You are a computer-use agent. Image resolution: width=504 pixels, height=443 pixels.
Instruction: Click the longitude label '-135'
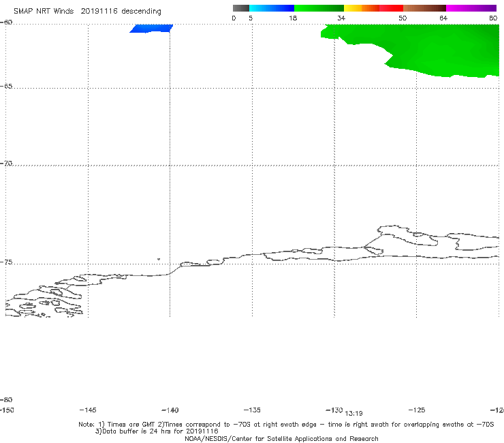(x=252, y=410)
